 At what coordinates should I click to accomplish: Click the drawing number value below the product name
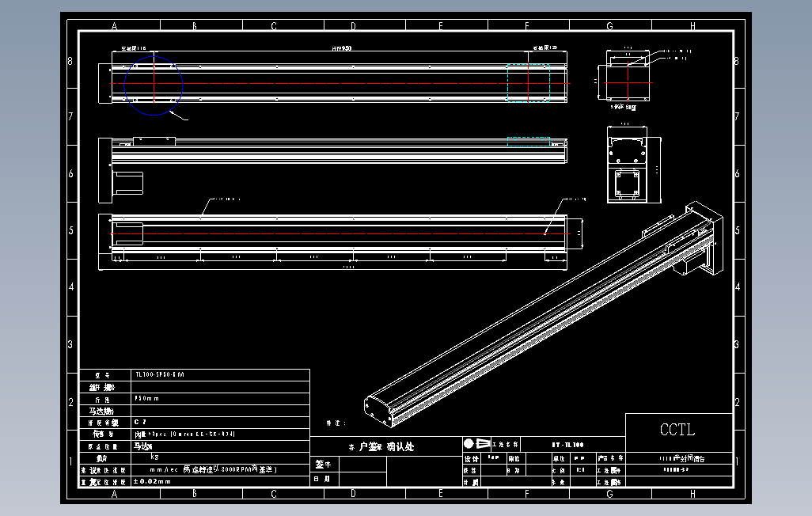coord(676,470)
